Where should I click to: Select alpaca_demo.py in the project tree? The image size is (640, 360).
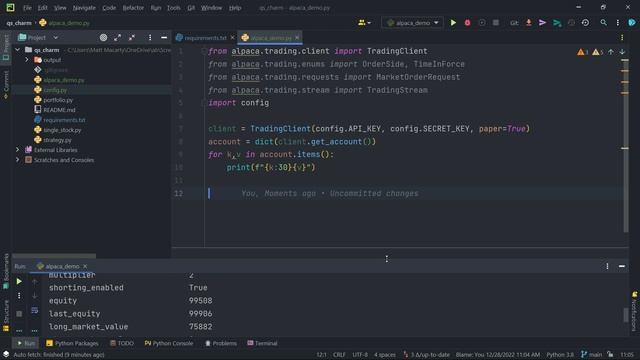pyautogui.click(x=64, y=80)
